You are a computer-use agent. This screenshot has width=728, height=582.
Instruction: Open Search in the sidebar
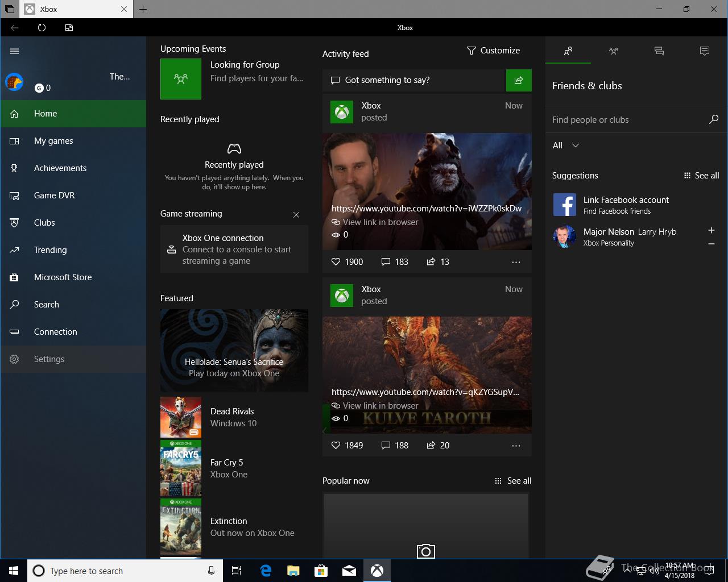tap(73, 305)
